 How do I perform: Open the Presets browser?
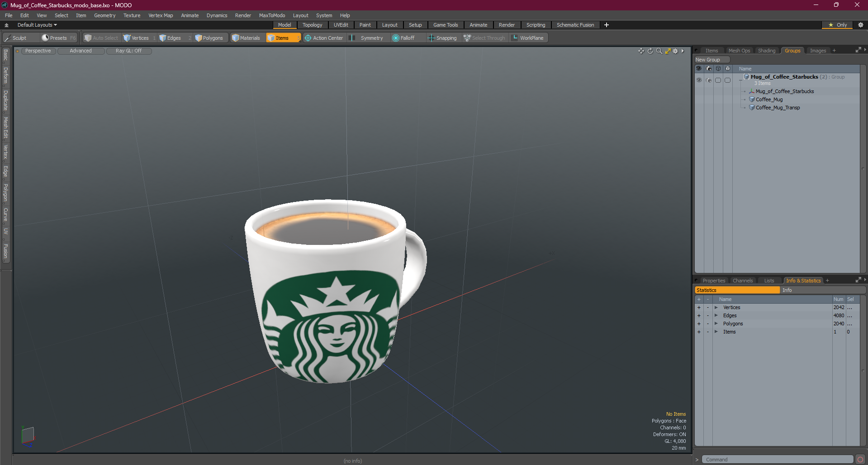(58, 38)
